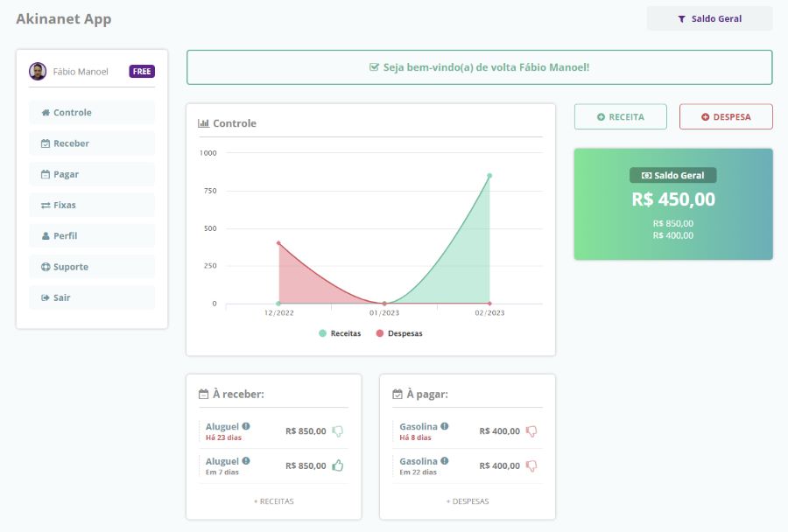The height and width of the screenshot is (532, 788).
Task: Click the 02/2023 Receitas data point on chart
Action: (x=489, y=176)
